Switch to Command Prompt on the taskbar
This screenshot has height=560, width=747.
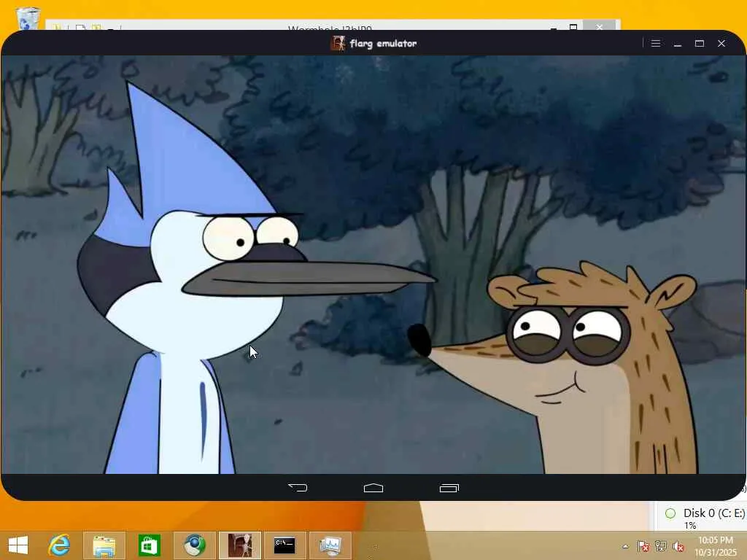tap(285, 545)
